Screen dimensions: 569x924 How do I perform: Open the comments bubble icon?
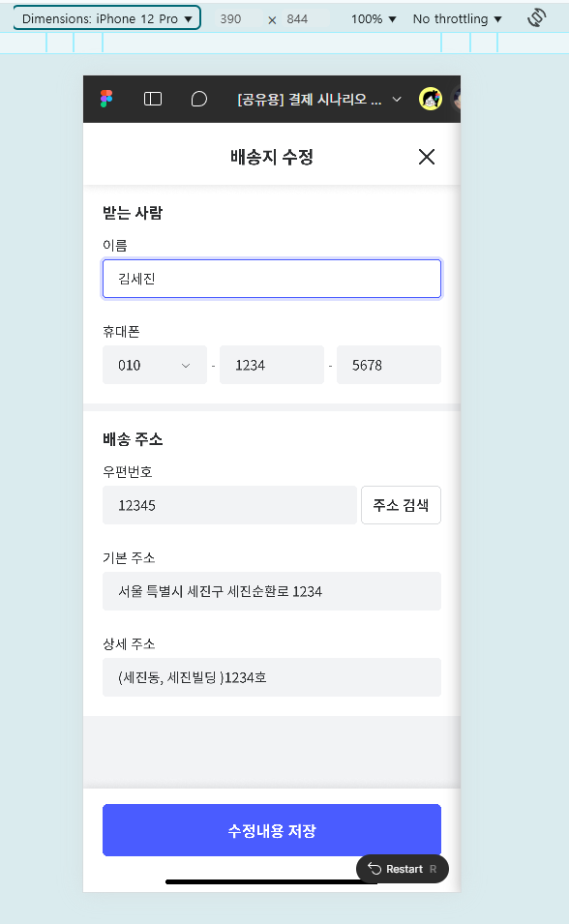coord(199,99)
